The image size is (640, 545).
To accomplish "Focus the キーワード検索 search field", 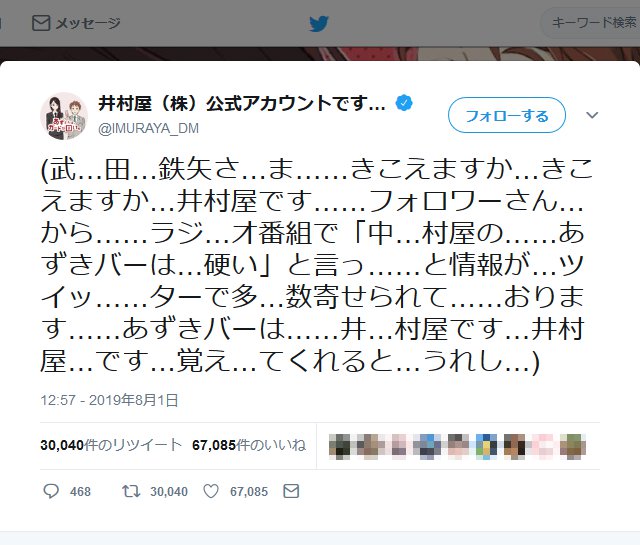I will pos(591,23).
